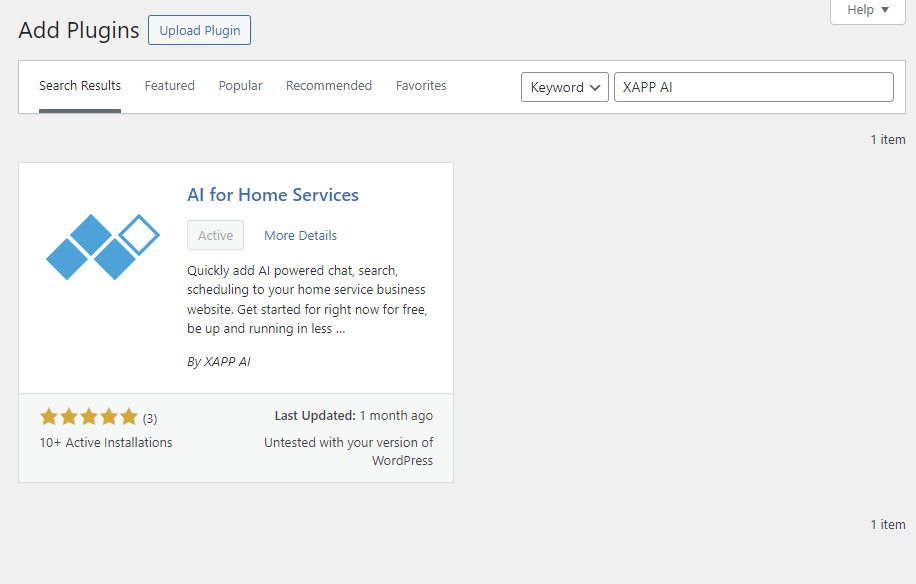This screenshot has width=916, height=584.
Task: Click 'Untested with your version of WordPress' note
Action: (x=348, y=451)
